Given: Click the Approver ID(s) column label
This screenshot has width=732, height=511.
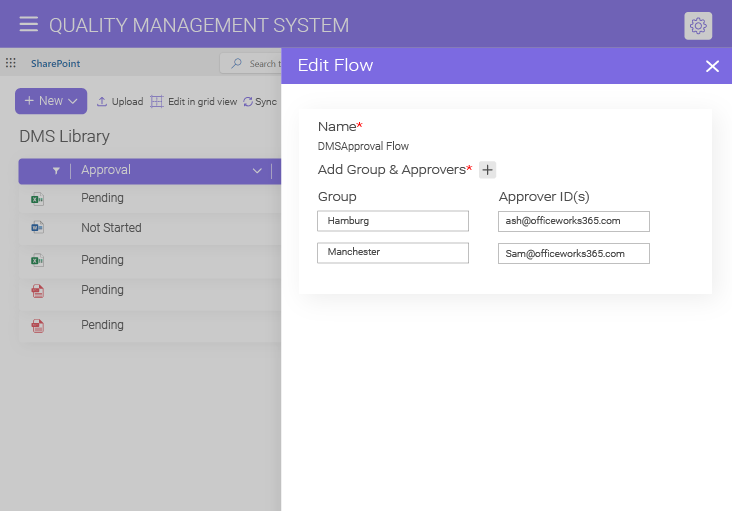Looking at the screenshot, I should [x=544, y=196].
